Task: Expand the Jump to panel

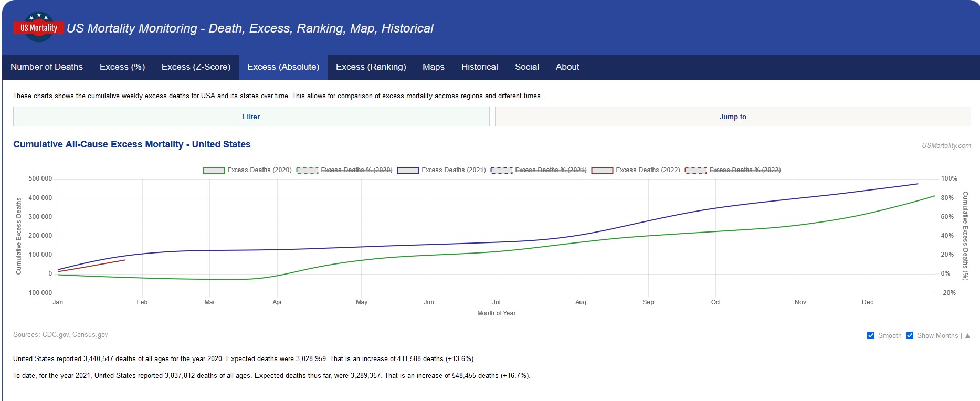Action: [733, 117]
